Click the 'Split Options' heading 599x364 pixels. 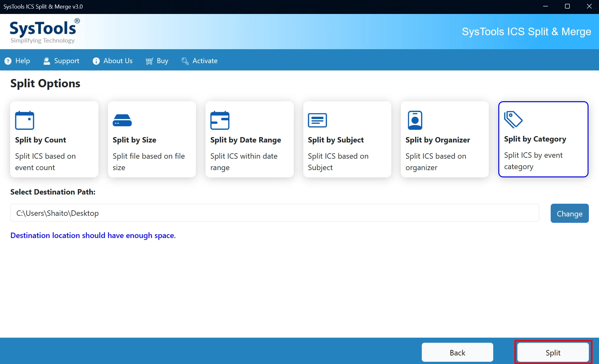pos(45,84)
